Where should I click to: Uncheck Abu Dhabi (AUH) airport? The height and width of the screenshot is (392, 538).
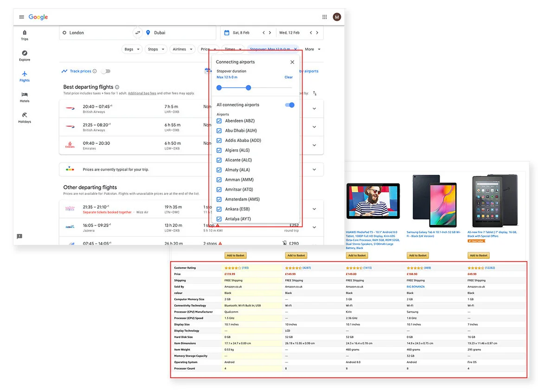[219, 131]
